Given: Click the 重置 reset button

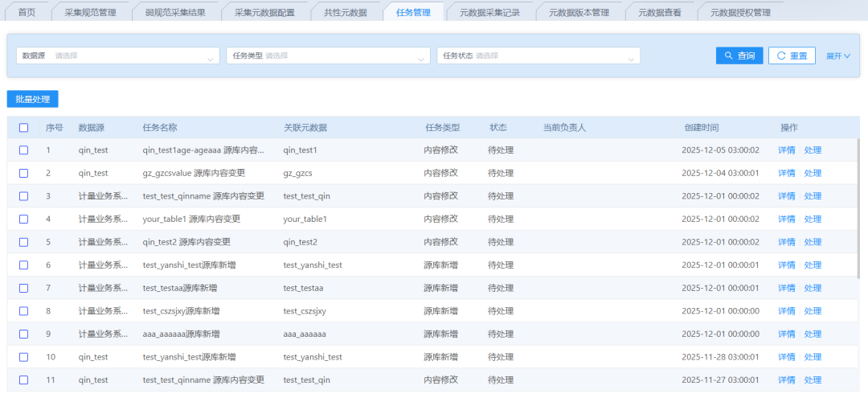Looking at the screenshot, I should 791,55.
